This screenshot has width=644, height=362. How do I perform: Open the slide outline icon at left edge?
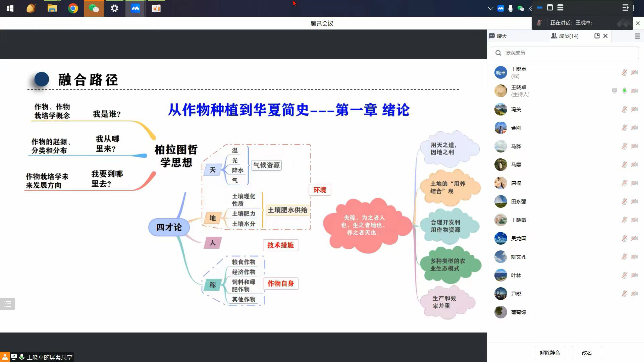point(7,304)
